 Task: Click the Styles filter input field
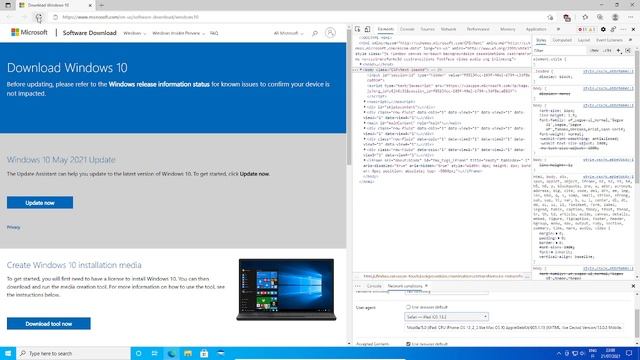[x=560, y=51]
